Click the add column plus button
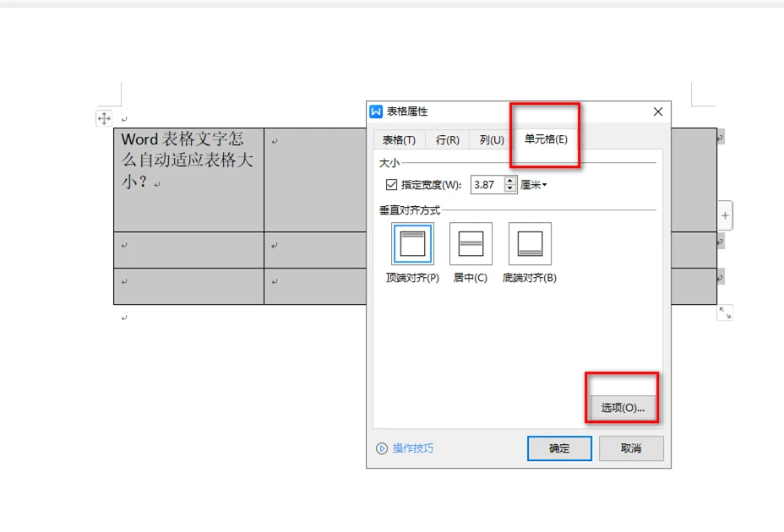This screenshot has width=784, height=532. 725,215
